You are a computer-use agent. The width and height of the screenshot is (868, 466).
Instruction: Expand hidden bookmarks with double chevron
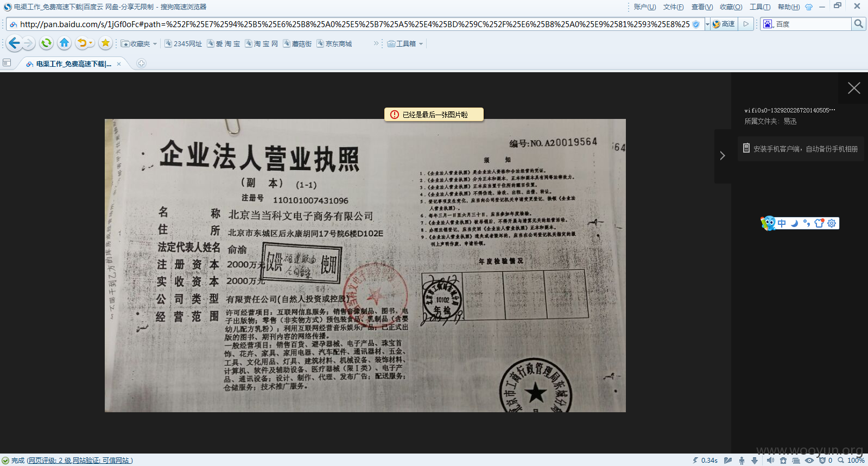tap(376, 43)
